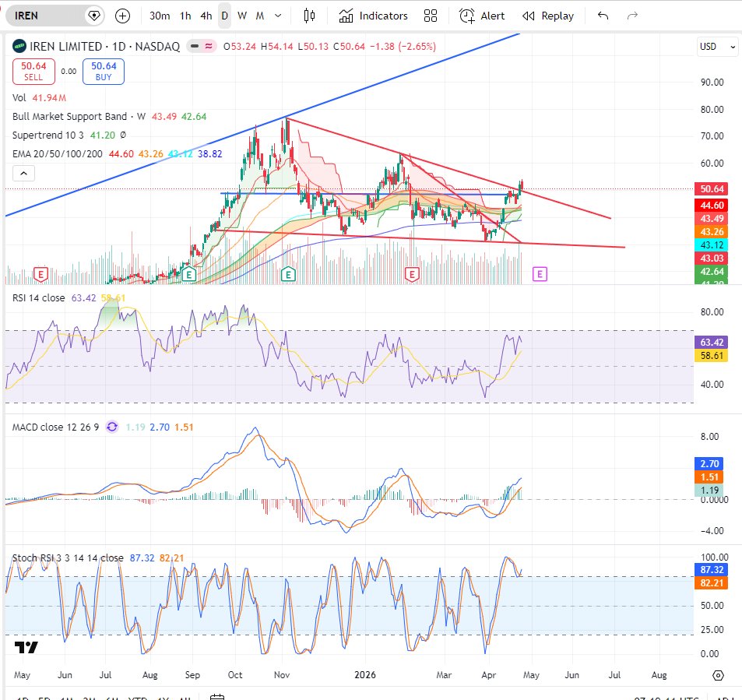Viewport: 742px width, 700px height.
Task: Undo last chart action
Action: click(x=603, y=16)
